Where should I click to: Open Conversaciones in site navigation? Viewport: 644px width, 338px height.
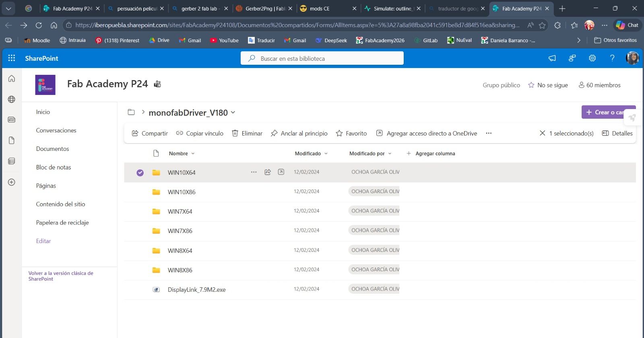click(56, 130)
